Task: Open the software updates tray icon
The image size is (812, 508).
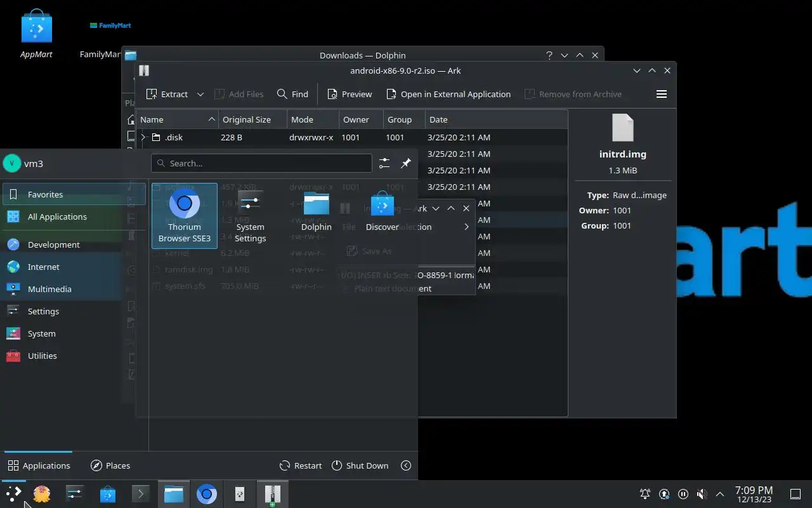Action: [664, 494]
